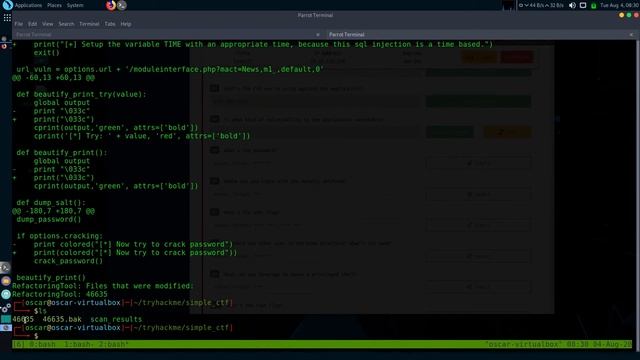The width and height of the screenshot is (640, 360).
Task: Click the green battery status icon in the panel
Action: click(593, 5)
